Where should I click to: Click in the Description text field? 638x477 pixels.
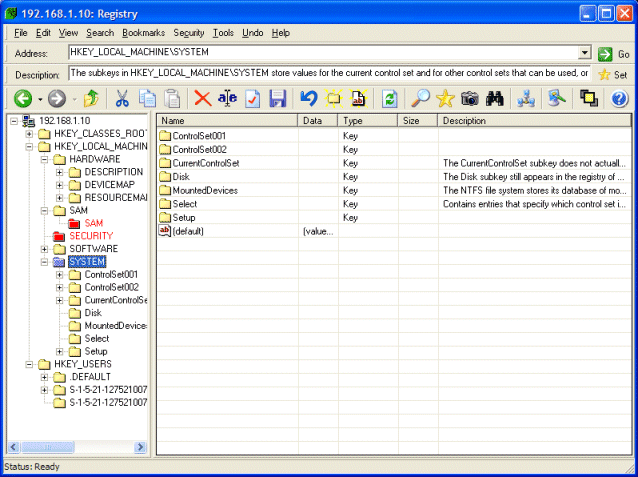[330, 74]
